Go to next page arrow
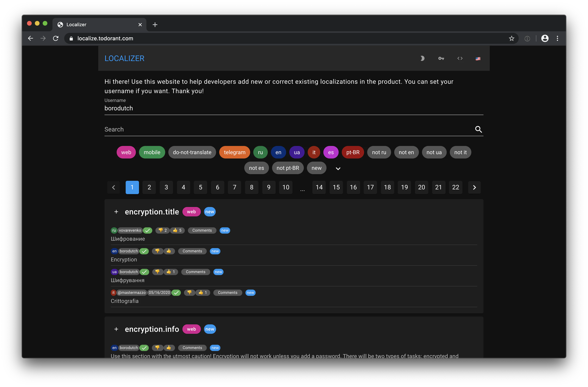Viewport: 588px width, 387px height. pyautogui.click(x=474, y=187)
